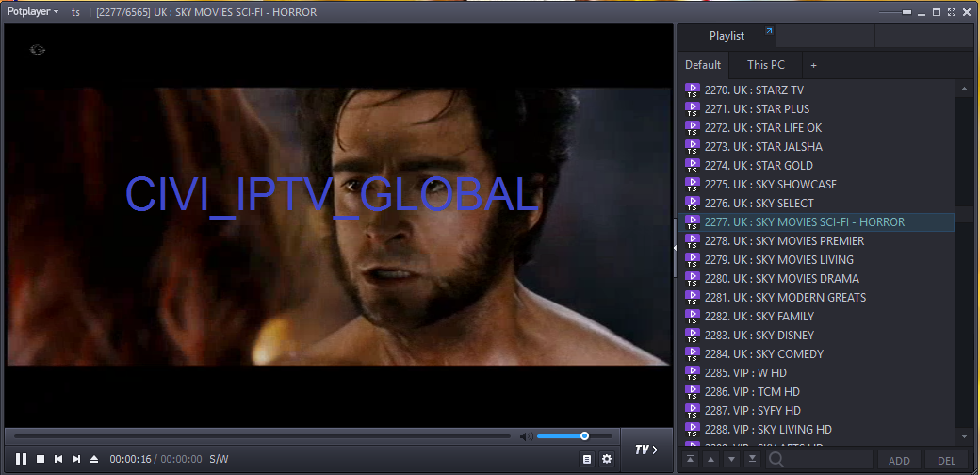Move selected playlist item to bottom
Viewport: 980px width, 475px height.
click(752, 459)
